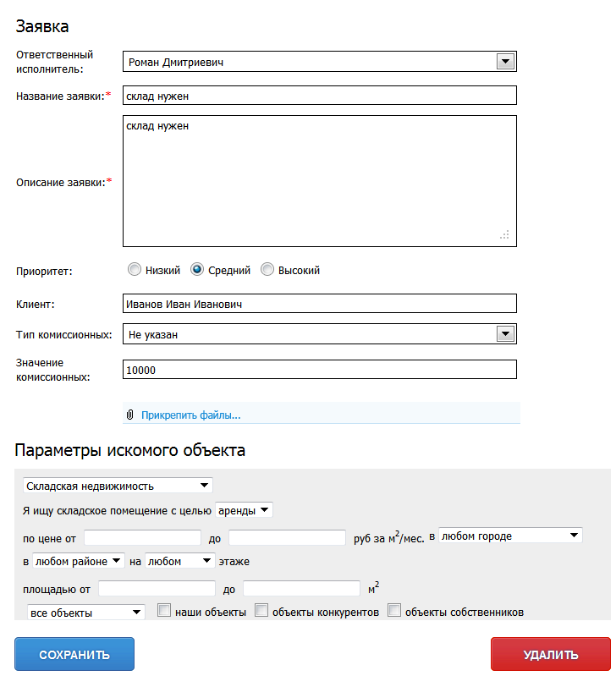Click the red УДАЛИТЬ button
The width and height of the screenshot is (616, 676).
click(x=551, y=654)
